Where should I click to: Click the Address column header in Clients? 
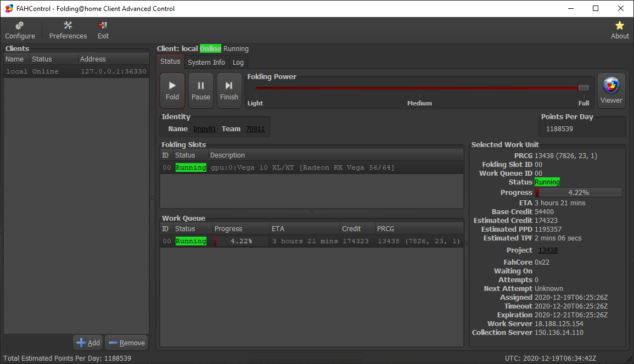113,59
